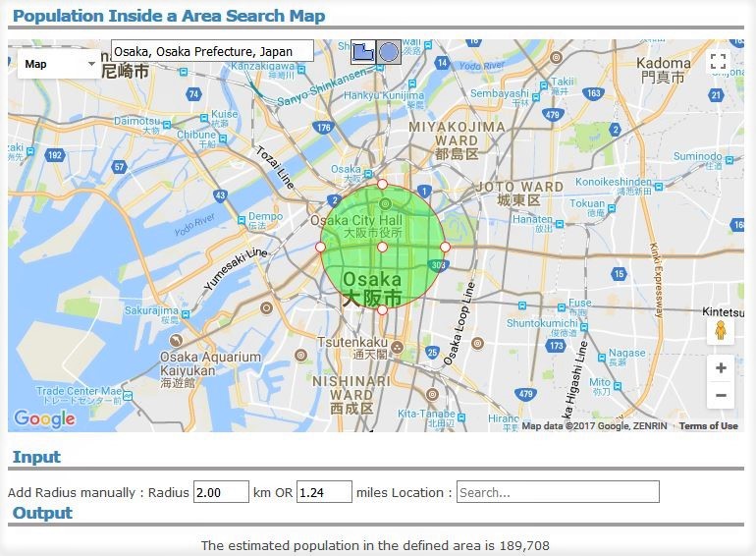Click the circle's center handle

[382, 248]
